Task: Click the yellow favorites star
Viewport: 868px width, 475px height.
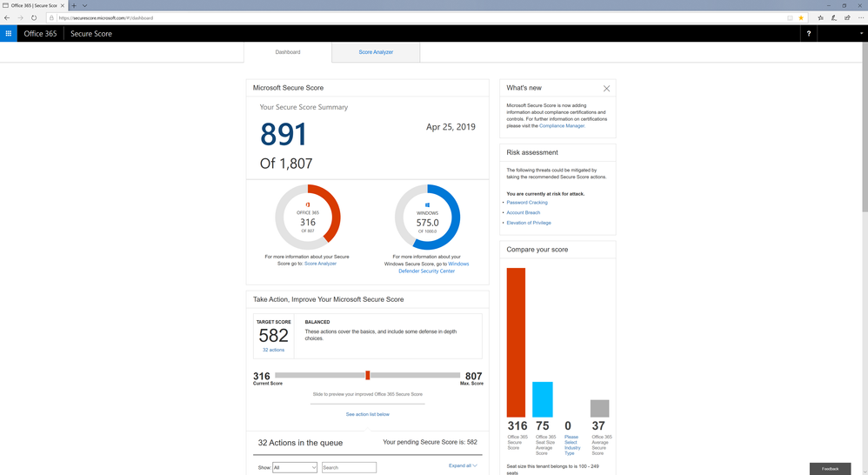Action: coord(801,17)
